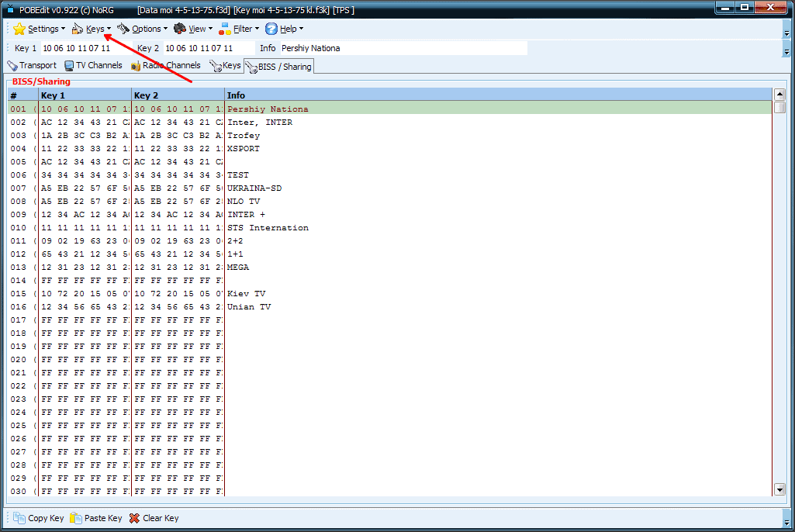795x532 pixels.
Task: Click the View icon in toolbar
Action: [179, 29]
